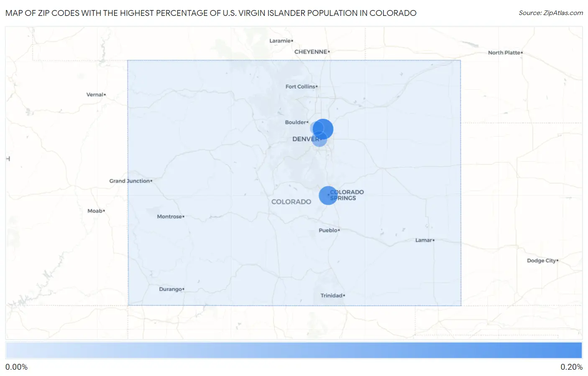The image size is (588, 376).
Task: Click the blue bubble at Colorado Springs
Action: point(328,195)
